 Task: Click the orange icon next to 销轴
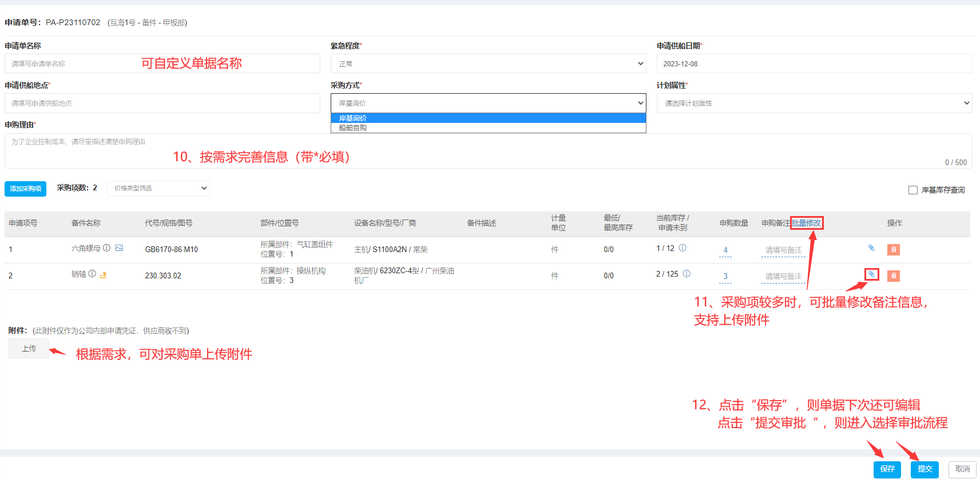(x=104, y=275)
